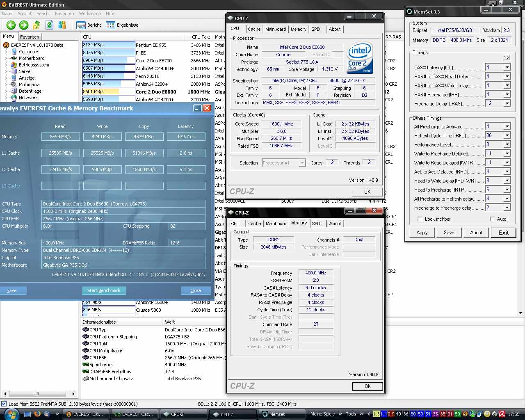Click Start Benchmark button
Image resolution: width=525 pixels, height=420 pixels.
tap(104, 290)
